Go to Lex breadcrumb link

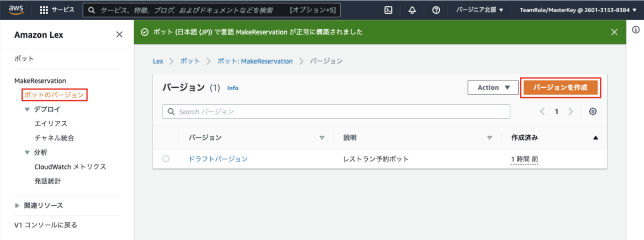(158, 61)
